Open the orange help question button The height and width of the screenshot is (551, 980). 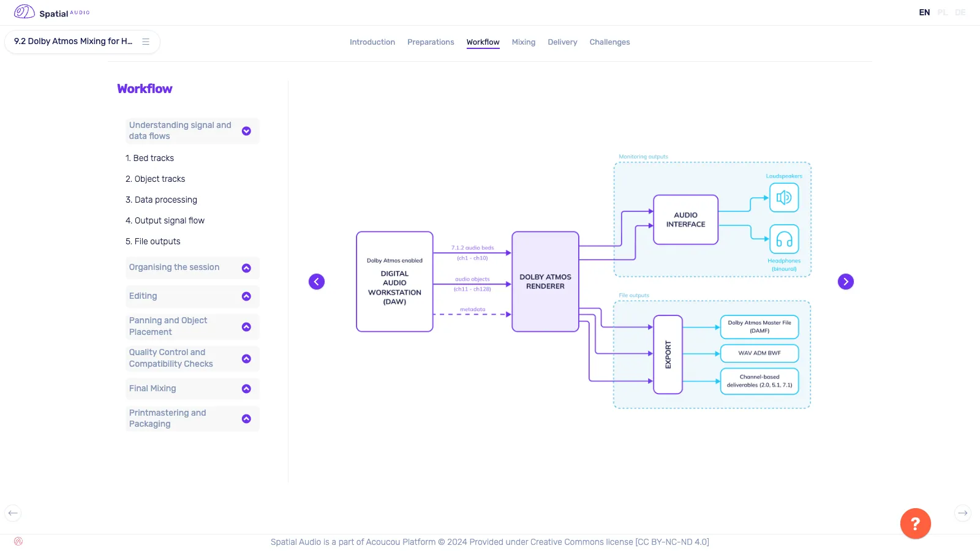[916, 523]
